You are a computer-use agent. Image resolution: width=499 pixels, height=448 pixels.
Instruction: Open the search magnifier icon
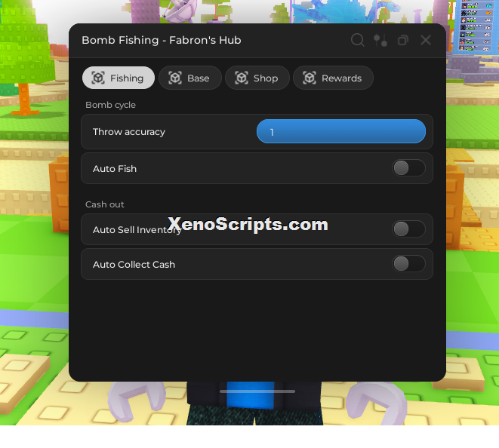[357, 41]
